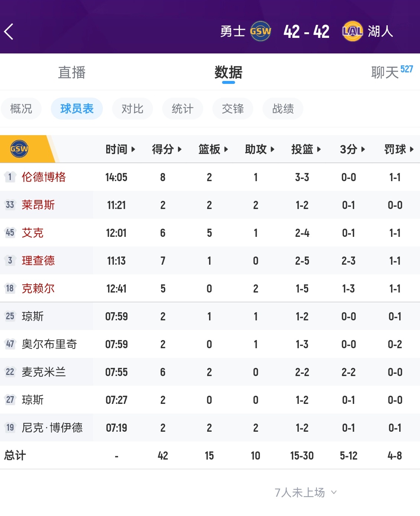Open player 艾克 profile
Screen dimensions: 420x516
[x=33, y=233]
